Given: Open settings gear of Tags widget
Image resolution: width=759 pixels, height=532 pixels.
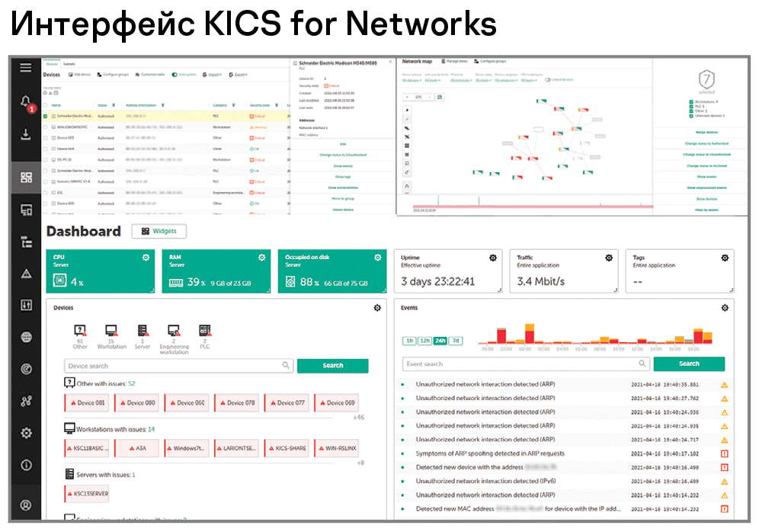Looking at the screenshot, I should pyautogui.click(x=725, y=258).
